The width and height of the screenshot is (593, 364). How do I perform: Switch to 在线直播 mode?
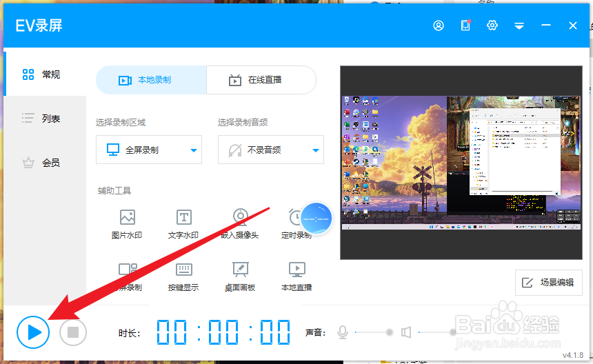pyautogui.click(x=261, y=80)
